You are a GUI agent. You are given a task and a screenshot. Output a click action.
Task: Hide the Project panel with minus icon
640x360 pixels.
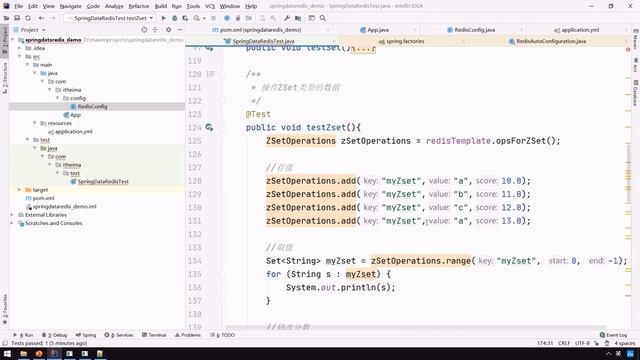pos(180,30)
